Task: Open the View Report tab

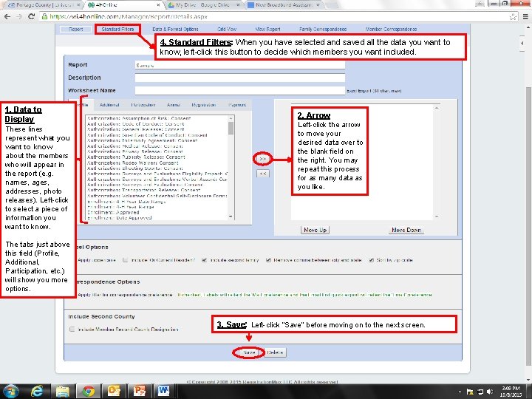Action: pyautogui.click(x=267, y=29)
